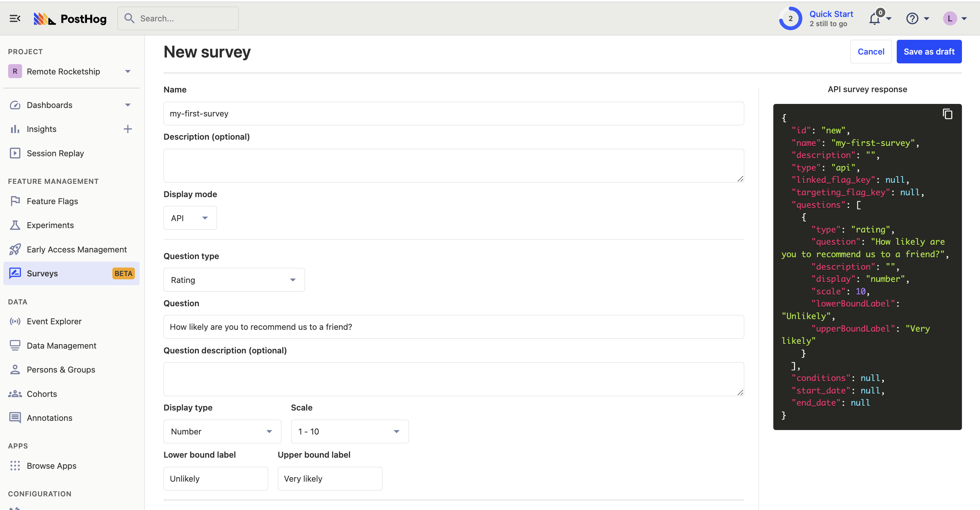This screenshot has width=980, height=510.
Task: Change the Scale from 1 - 10
Action: pos(349,431)
